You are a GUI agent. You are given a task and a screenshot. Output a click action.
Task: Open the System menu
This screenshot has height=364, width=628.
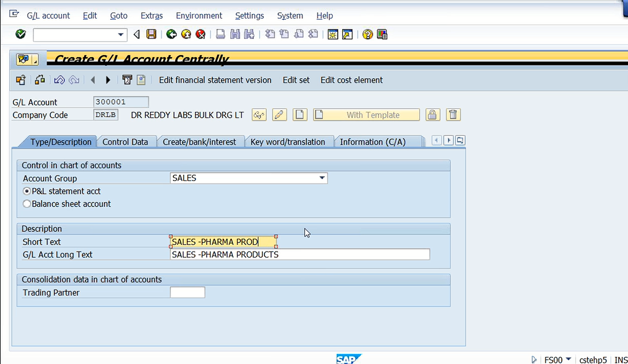[x=290, y=16]
